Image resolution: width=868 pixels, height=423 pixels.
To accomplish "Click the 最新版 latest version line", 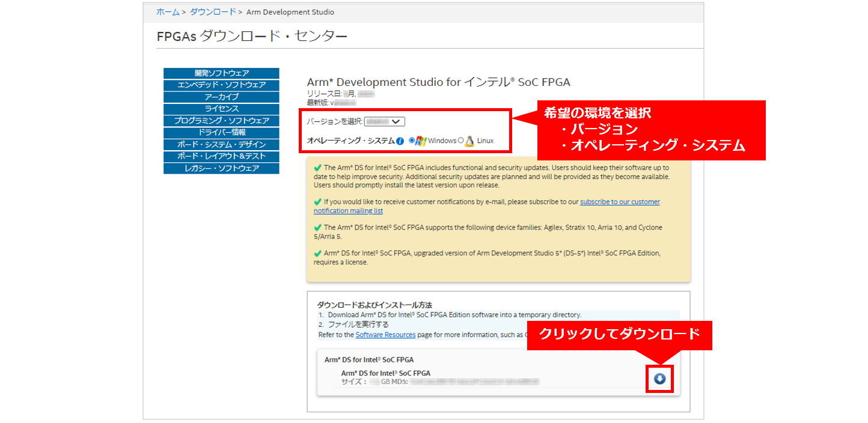I will 332,103.
